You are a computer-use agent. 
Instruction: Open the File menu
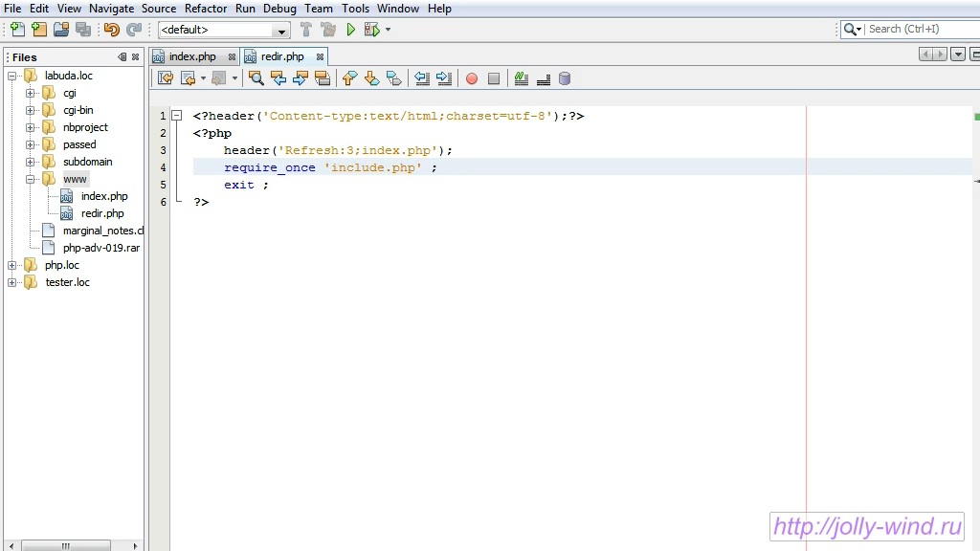[12, 9]
